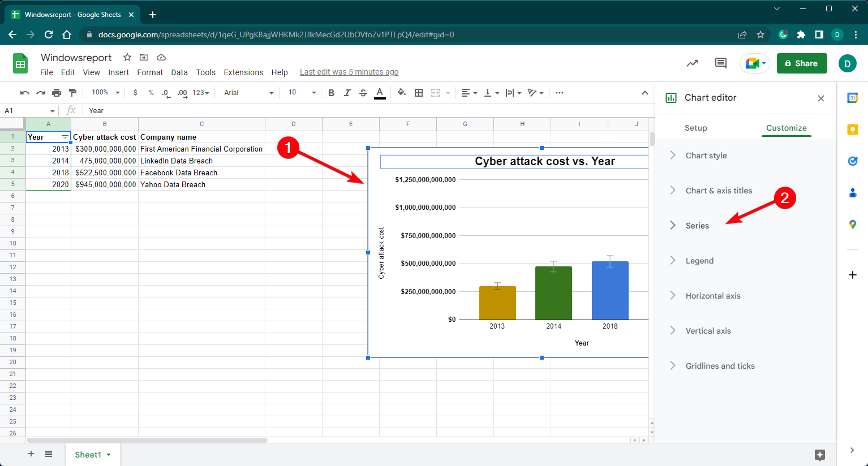This screenshot has width=868, height=466.
Task: Open the zoom 100% dropdown
Action: [106, 93]
